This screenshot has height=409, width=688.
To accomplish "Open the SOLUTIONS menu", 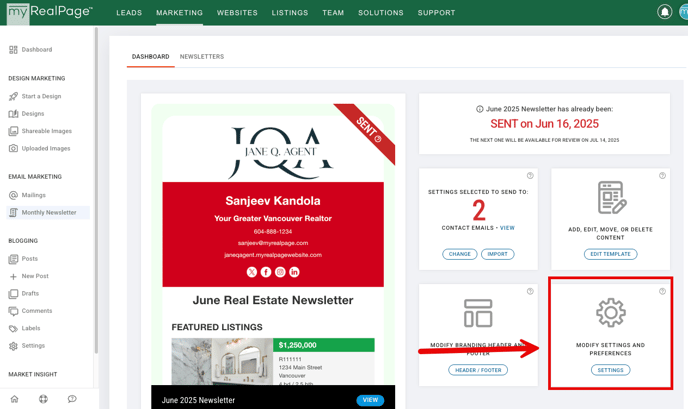I will click(x=380, y=13).
